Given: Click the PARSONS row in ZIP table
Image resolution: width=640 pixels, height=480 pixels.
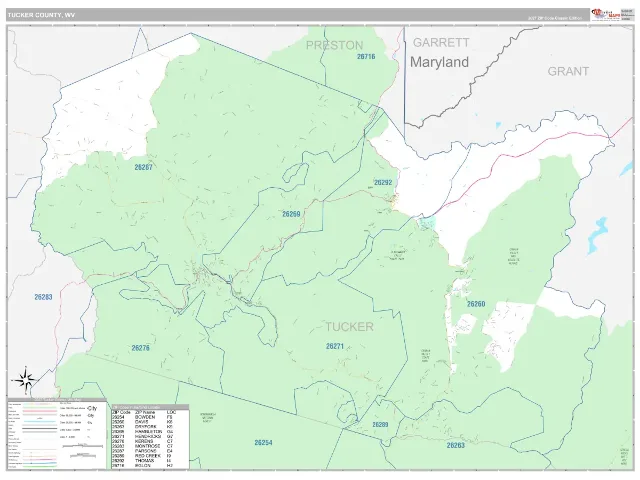Looking at the screenshot, I should click(x=150, y=451).
